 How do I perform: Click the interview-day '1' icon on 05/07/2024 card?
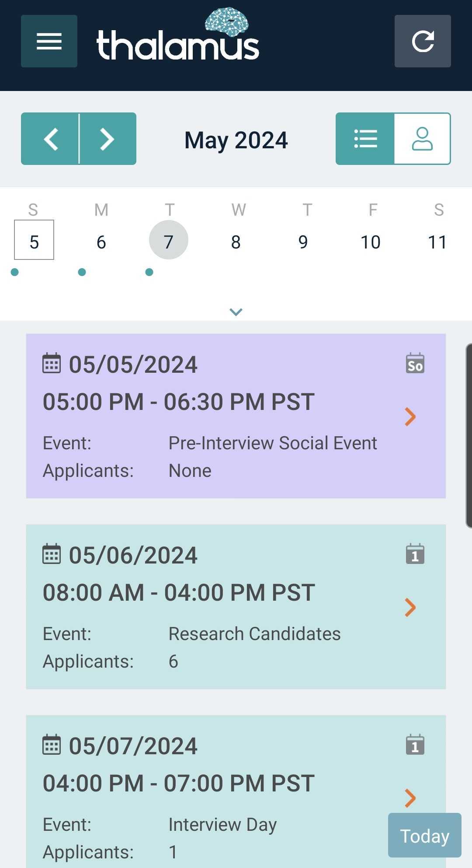[415, 745]
